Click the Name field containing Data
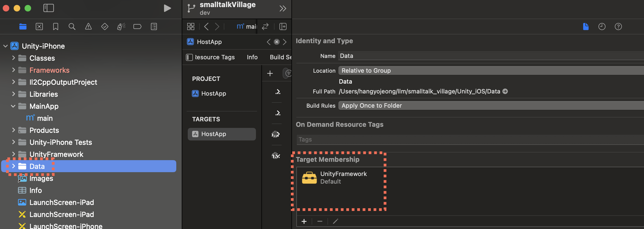This screenshot has width=644, height=229. coord(491,56)
